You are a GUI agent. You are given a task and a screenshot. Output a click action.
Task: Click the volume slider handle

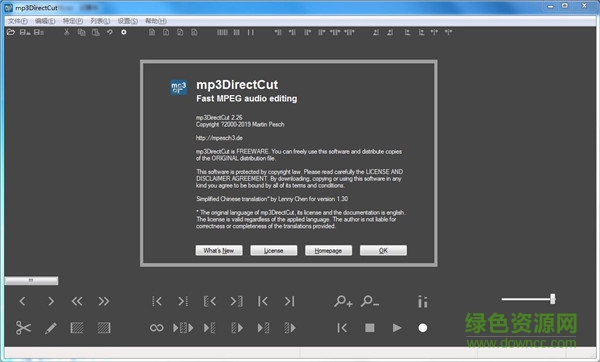point(553,299)
